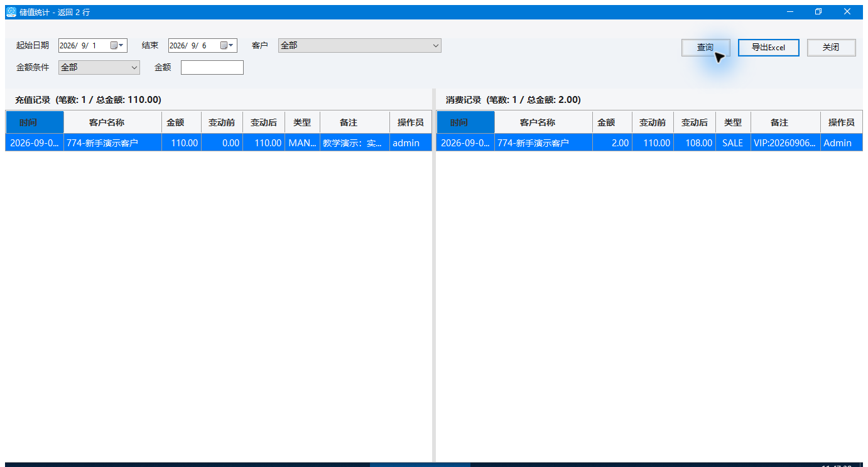Viewport: 868px width, 467px height.
Task: Sort 消费记录 by 备注 column header
Action: pos(786,122)
